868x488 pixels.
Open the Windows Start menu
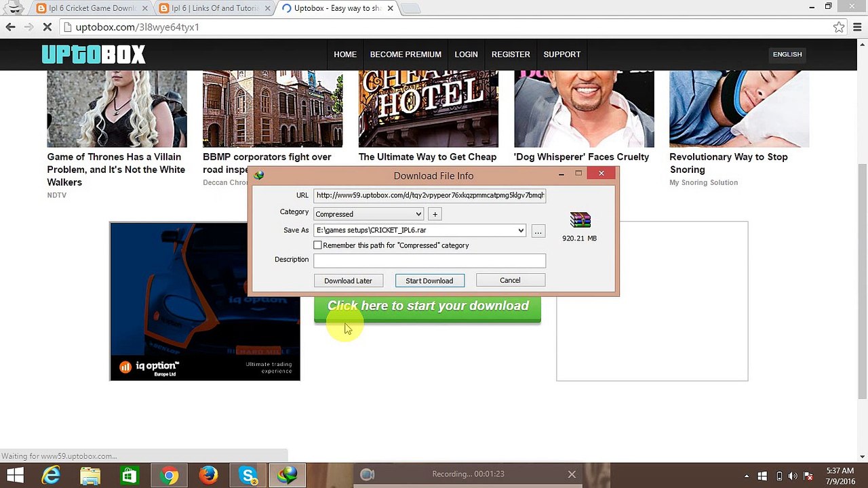click(x=14, y=475)
